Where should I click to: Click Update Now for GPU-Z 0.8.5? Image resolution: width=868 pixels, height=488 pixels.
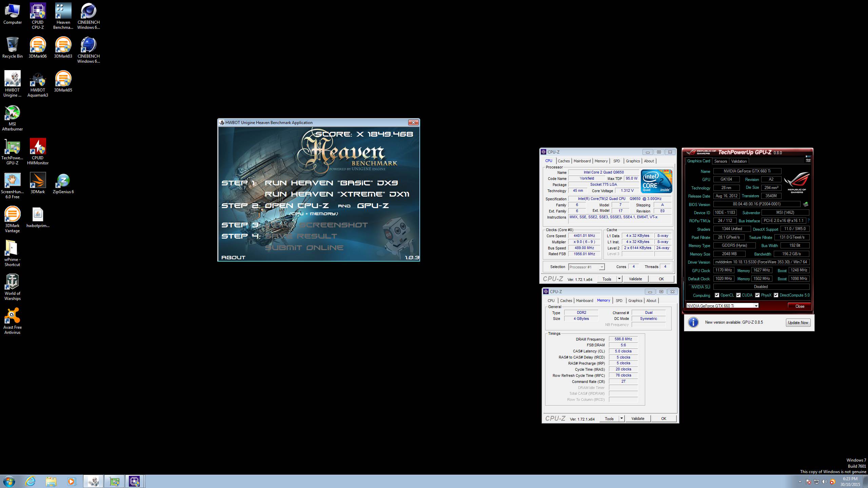click(798, 323)
